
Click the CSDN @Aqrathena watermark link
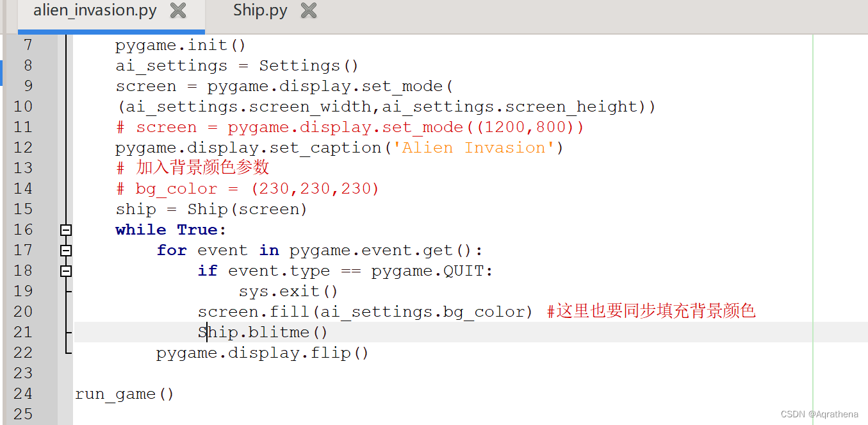[821, 415]
